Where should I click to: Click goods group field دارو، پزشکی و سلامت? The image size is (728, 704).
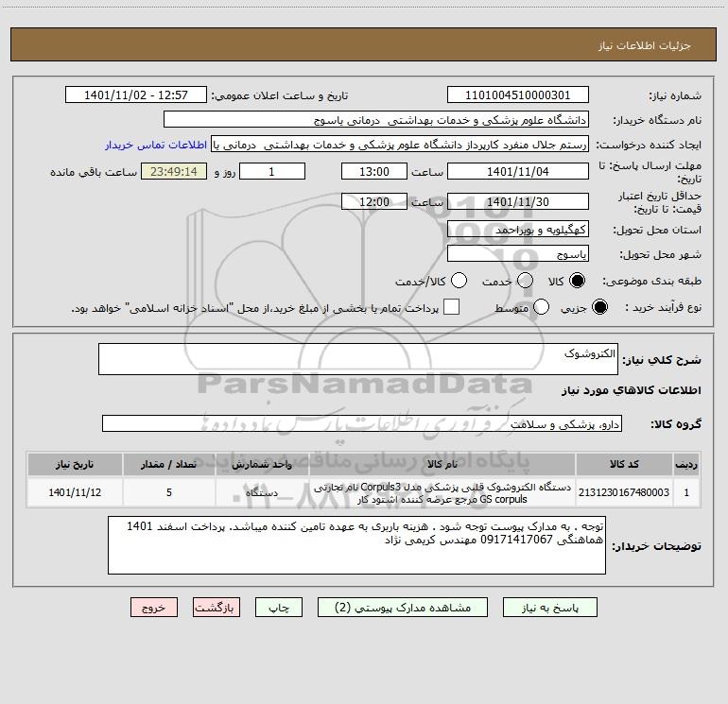point(362,423)
